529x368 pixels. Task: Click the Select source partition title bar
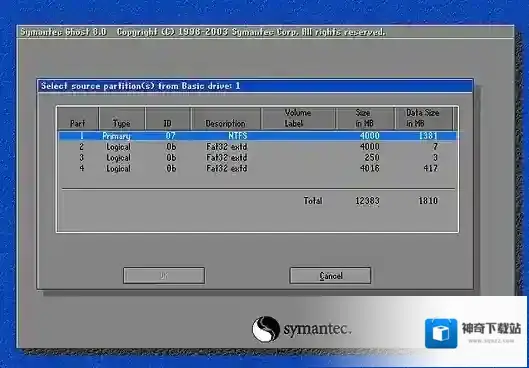255,86
